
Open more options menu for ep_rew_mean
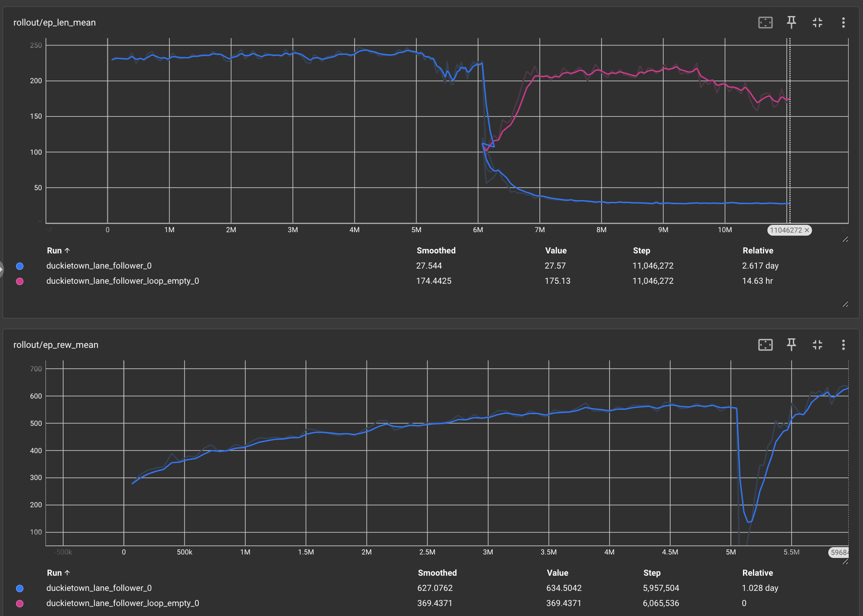[x=843, y=345]
